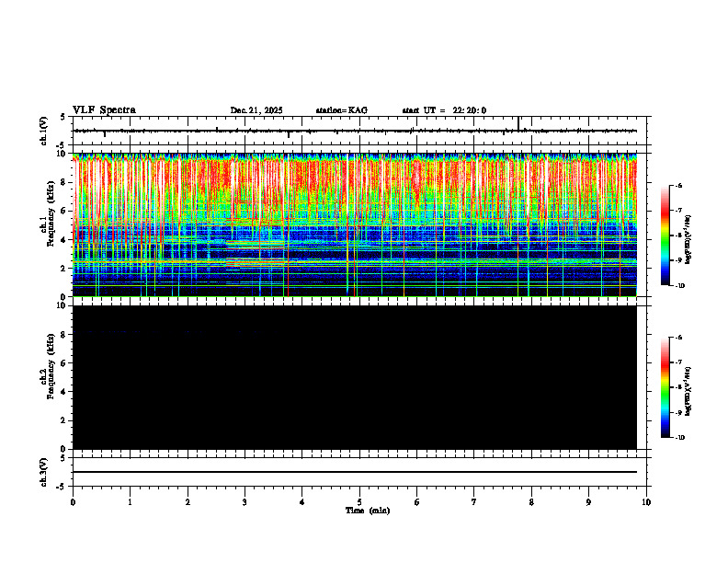Image resolution: width=728 pixels, height=563 pixels.
Task: Click the "start UT = 22:20:0" label
Action: click(x=444, y=110)
